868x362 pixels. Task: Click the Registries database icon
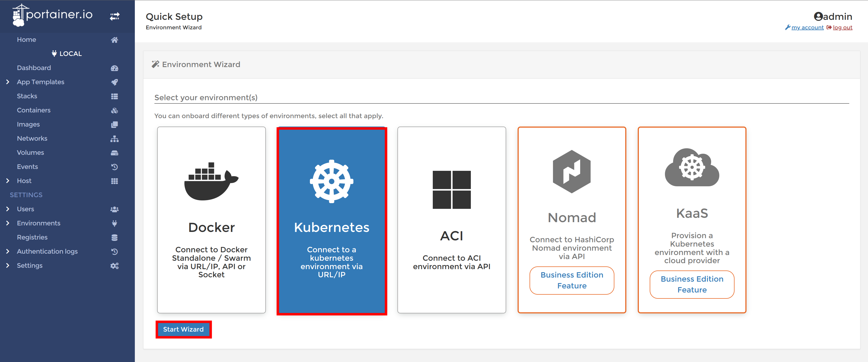click(114, 237)
